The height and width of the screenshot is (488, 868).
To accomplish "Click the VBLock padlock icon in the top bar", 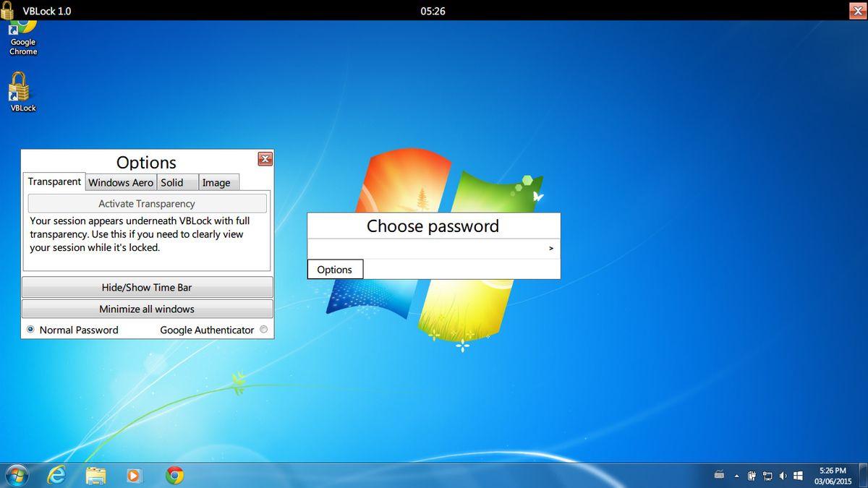I will pos(8,10).
